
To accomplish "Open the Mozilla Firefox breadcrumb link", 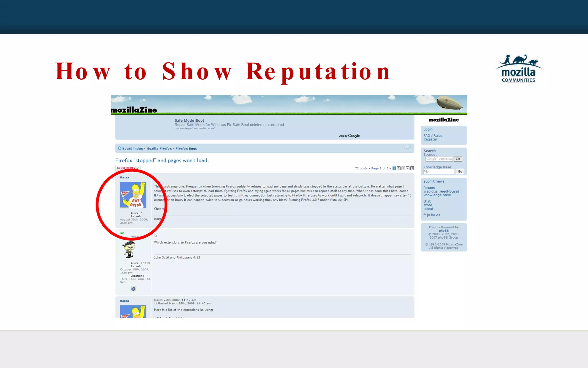I will (159, 149).
